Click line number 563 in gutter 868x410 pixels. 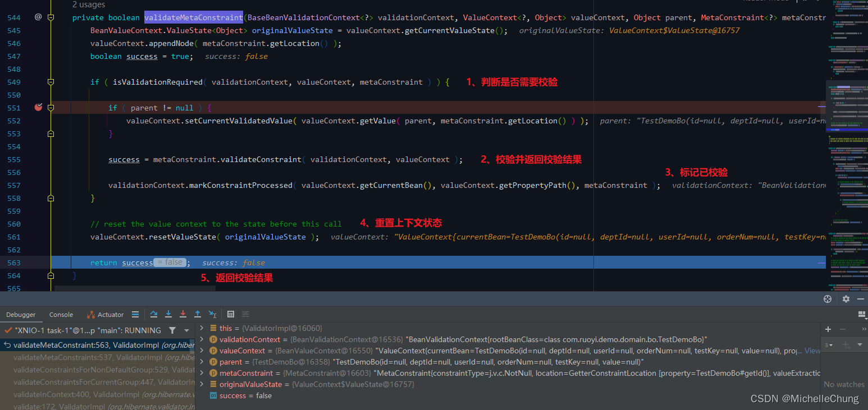[x=14, y=262]
